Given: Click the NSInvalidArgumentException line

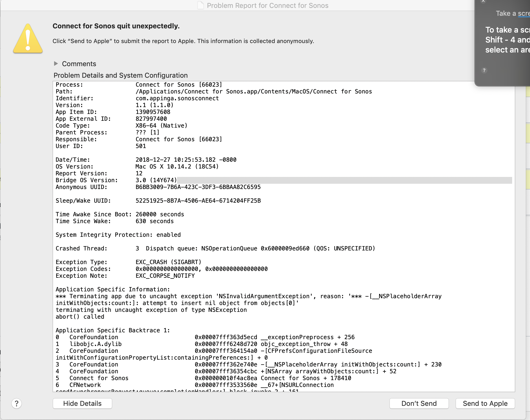Looking at the screenshot, I should pyautogui.click(x=248, y=296).
